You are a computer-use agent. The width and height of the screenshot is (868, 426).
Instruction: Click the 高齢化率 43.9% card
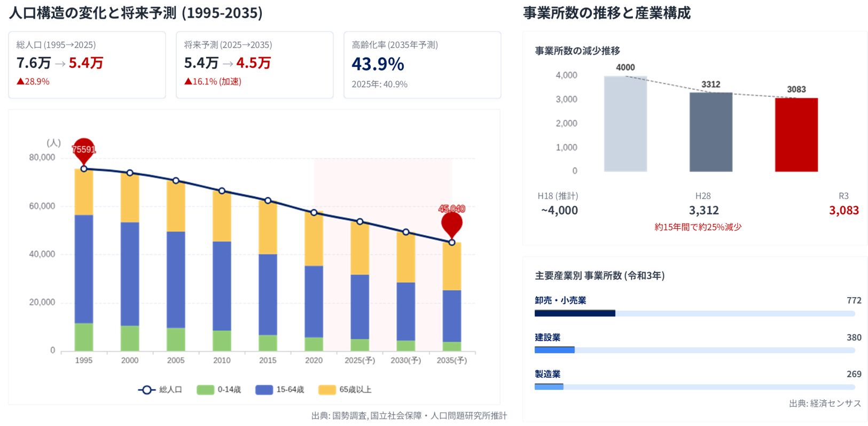coord(422,65)
